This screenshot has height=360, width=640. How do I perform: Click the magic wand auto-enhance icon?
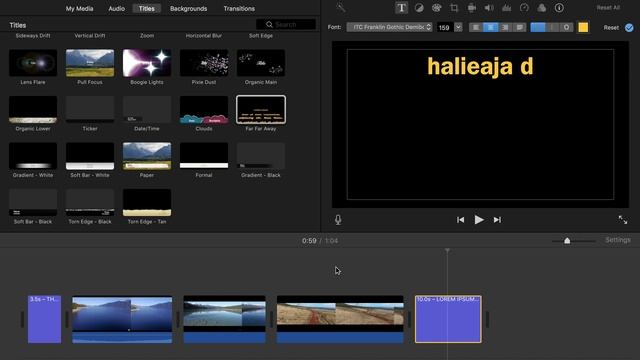click(x=340, y=8)
